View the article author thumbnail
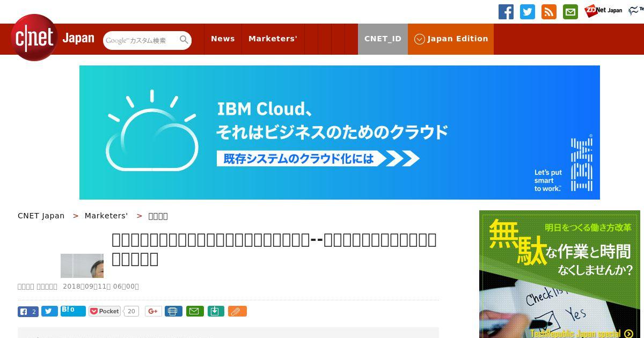Image resolution: width=644 pixels, height=338 pixels. click(x=82, y=266)
